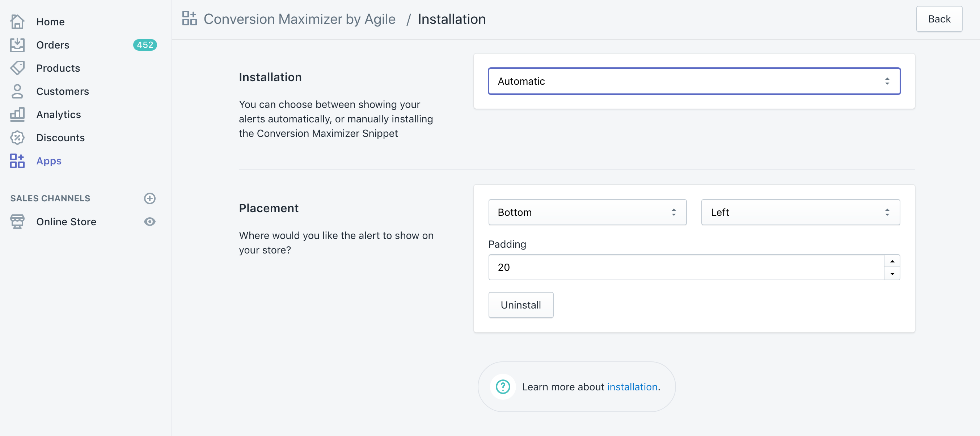Screen dimensions: 980x436
Task: Click the Customers person icon
Action: 17,91
